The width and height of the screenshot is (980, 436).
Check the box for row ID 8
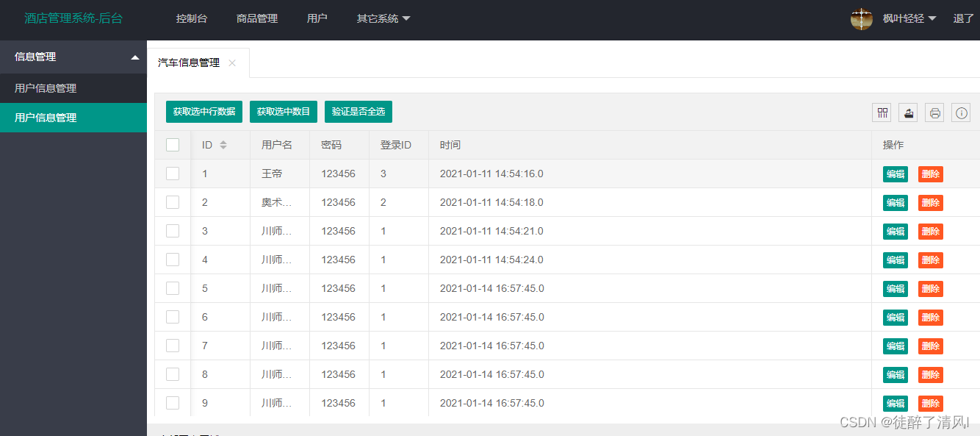(x=173, y=374)
